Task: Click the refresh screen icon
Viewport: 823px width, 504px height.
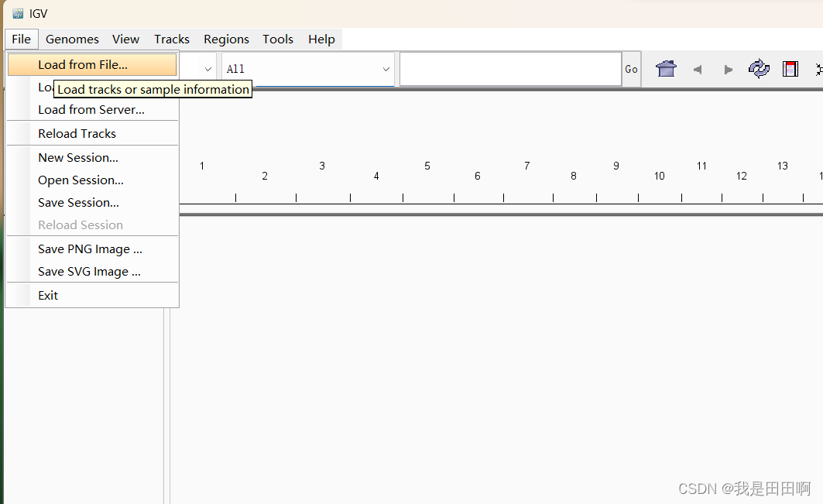Action: tap(759, 69)
